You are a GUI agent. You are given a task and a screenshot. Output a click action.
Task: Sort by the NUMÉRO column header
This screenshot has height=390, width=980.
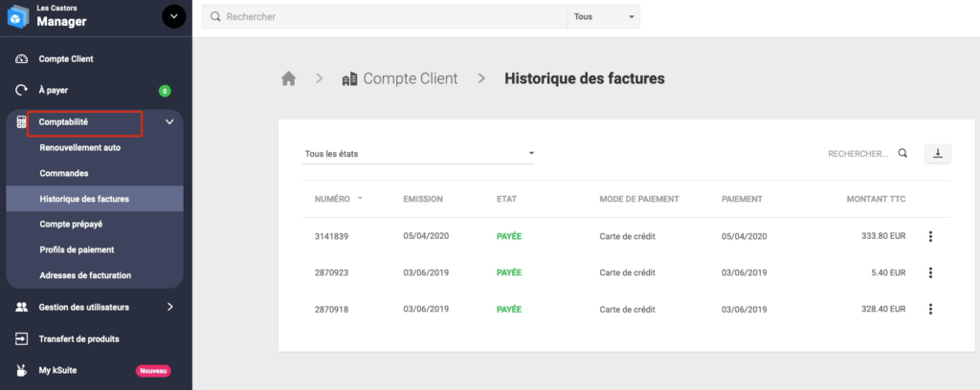click(332, 199)
